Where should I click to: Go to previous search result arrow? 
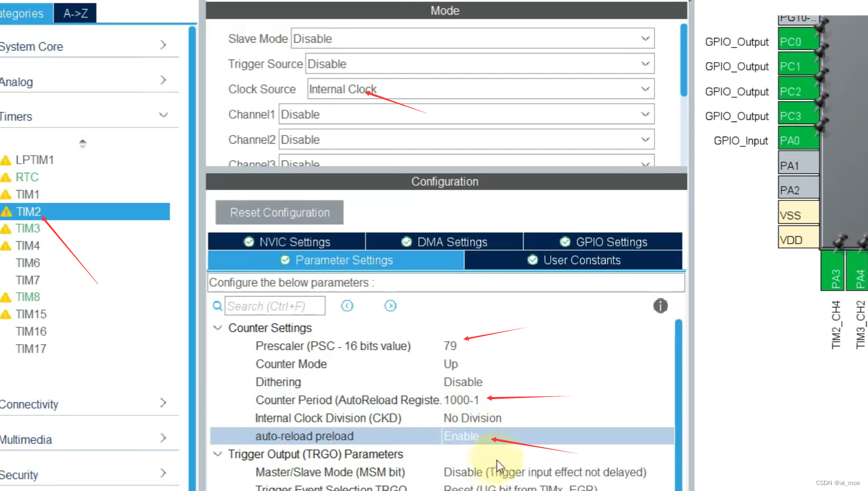pyautogui.click(x=347, y=306)
